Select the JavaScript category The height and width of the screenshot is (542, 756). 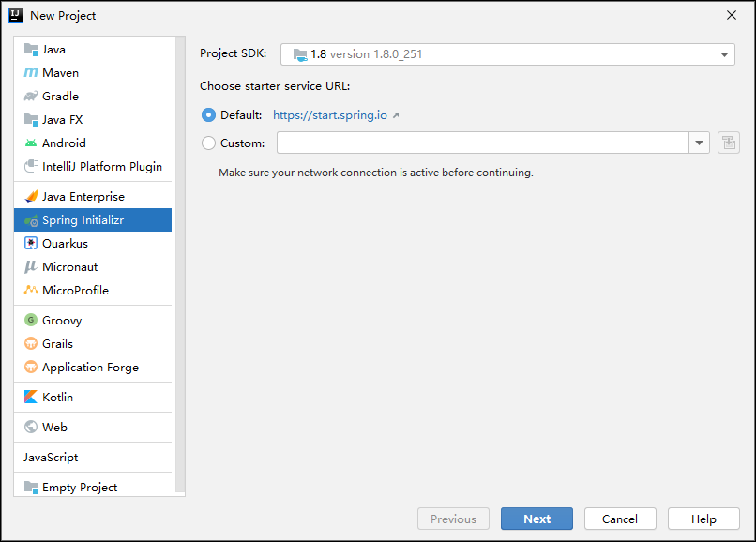51,457
